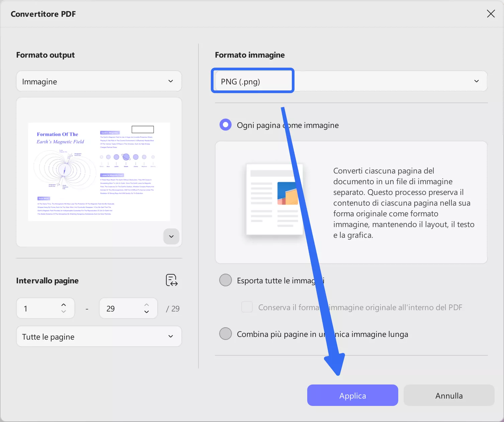
Task: Select the 'Esporta tutte le immagini' option
Action: pyautogui.click(x=225, y=280)
